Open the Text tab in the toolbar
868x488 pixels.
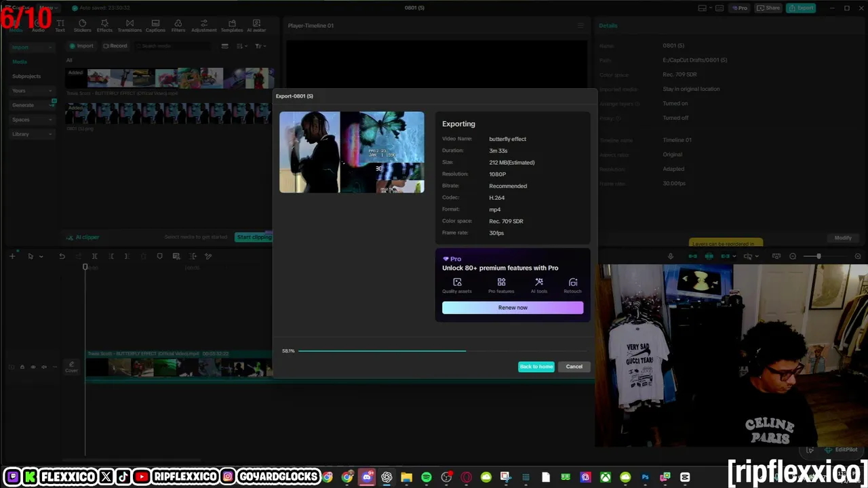pos(60,26)
